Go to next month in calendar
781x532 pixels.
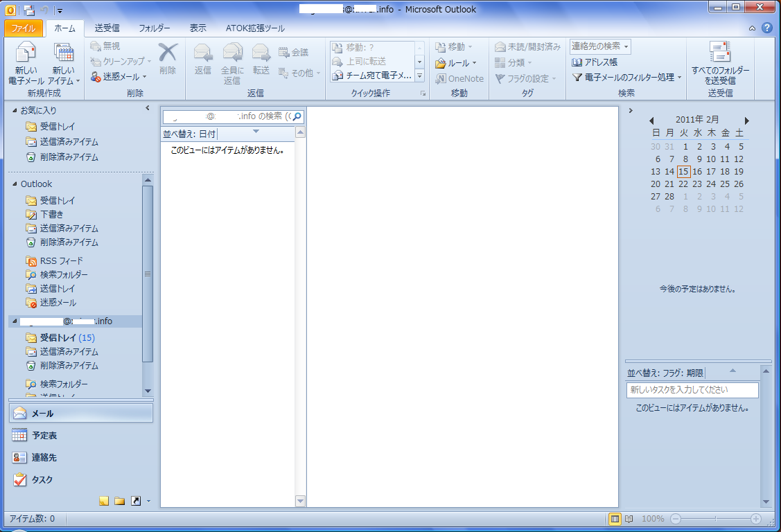(x=747, y=121)
